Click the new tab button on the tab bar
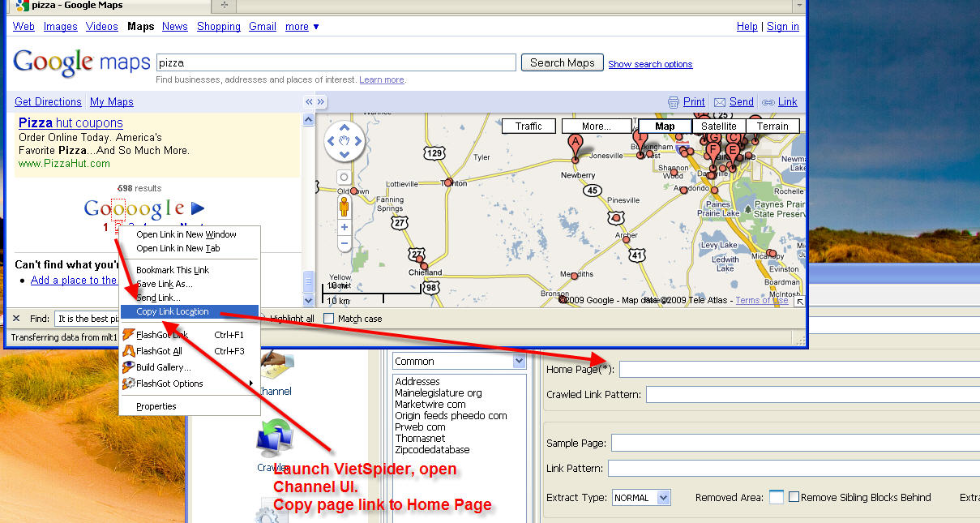This screenshot has width=980, height=523. click(225, 6)
